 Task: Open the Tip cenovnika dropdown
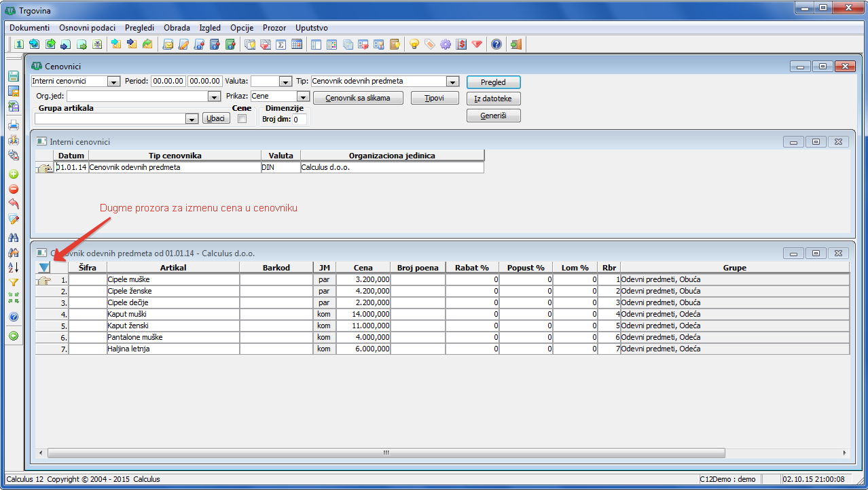(452, 82)
